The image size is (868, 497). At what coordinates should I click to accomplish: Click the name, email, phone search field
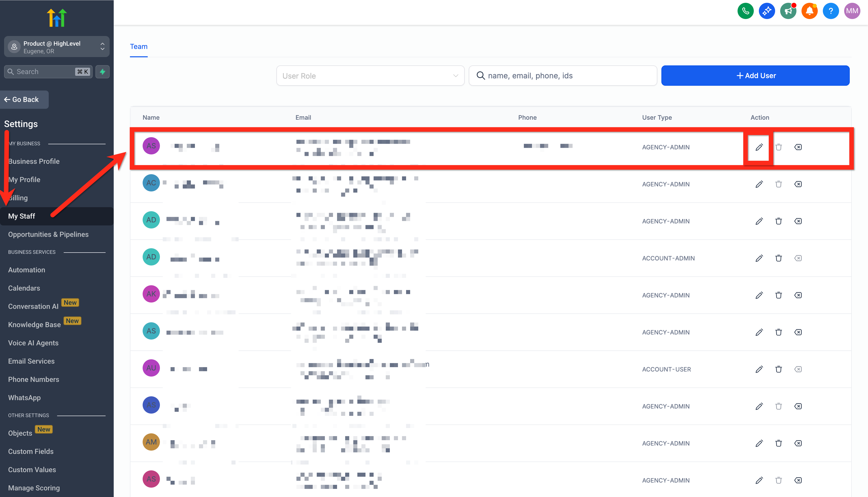coord(563,76)
